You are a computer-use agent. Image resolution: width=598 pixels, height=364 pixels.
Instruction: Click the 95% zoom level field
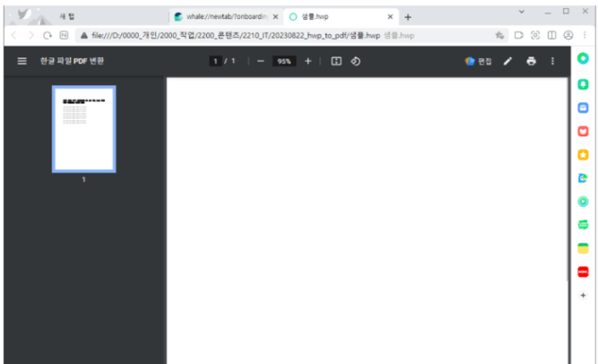click(284, 61)
